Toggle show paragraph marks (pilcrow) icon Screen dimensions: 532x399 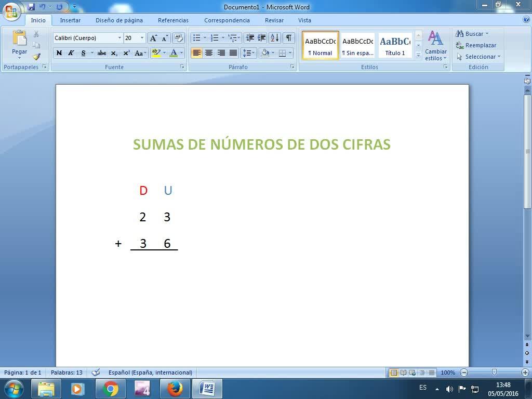click(x=288, y=37)
